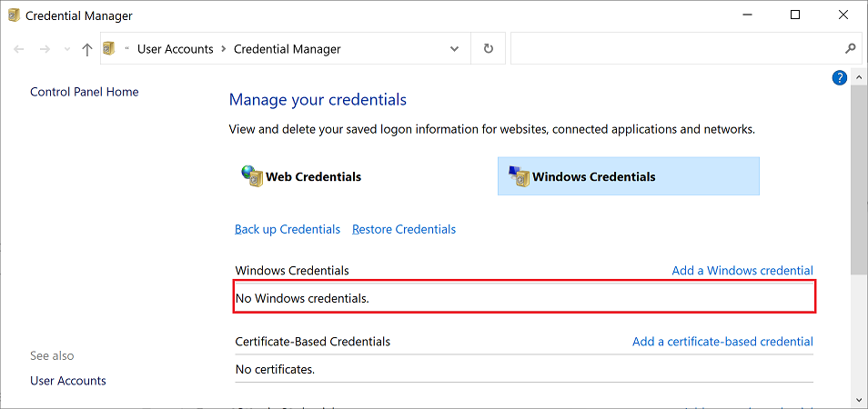Screen dimensions: 868x409
Task: Open the recent locations dropdown arrow
Action: tap(67, 49)
